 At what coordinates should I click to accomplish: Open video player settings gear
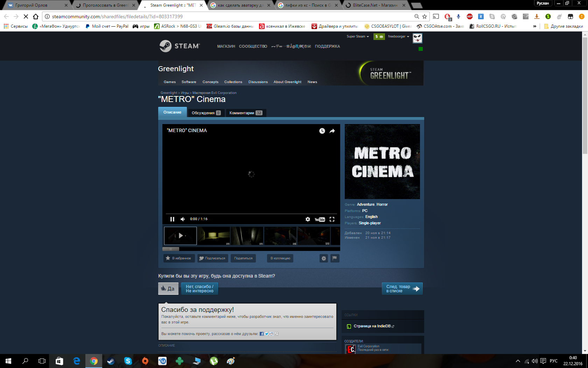point(308,219)
